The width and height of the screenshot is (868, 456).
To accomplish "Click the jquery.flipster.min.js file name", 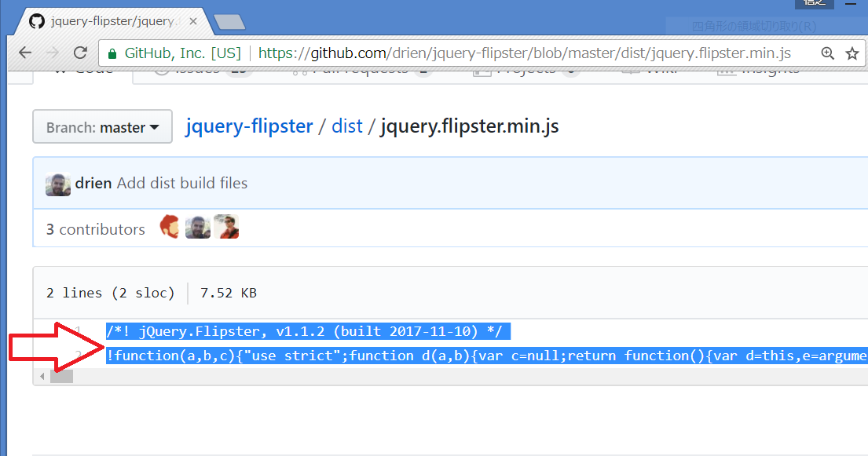I will pos(470,126).
